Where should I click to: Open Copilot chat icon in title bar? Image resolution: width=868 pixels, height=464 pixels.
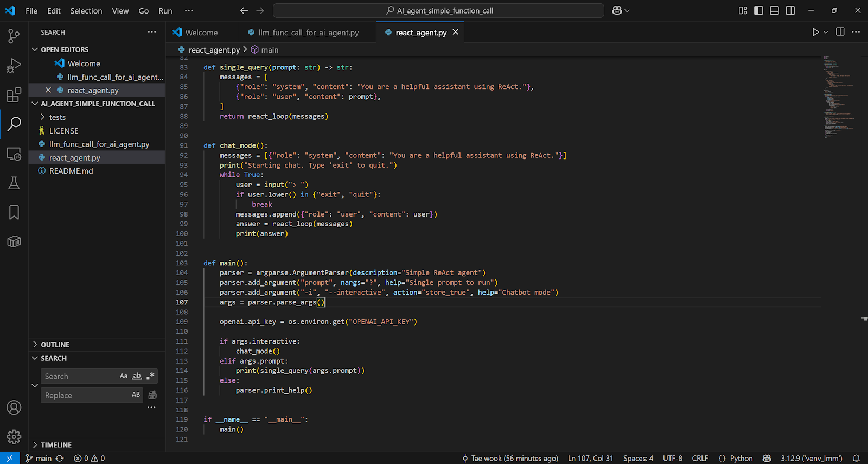point(617,10)
